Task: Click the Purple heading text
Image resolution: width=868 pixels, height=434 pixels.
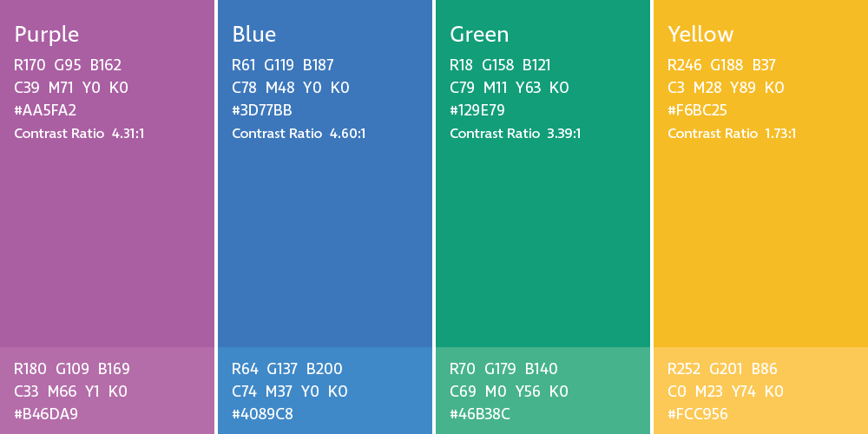Action: (x=47, y=35)
